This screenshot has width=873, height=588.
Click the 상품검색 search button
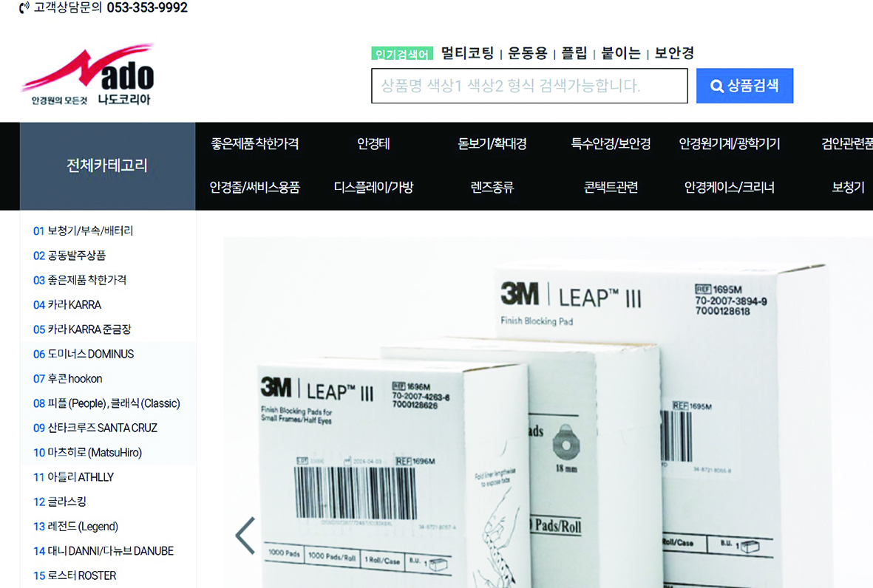click(744, 86)
